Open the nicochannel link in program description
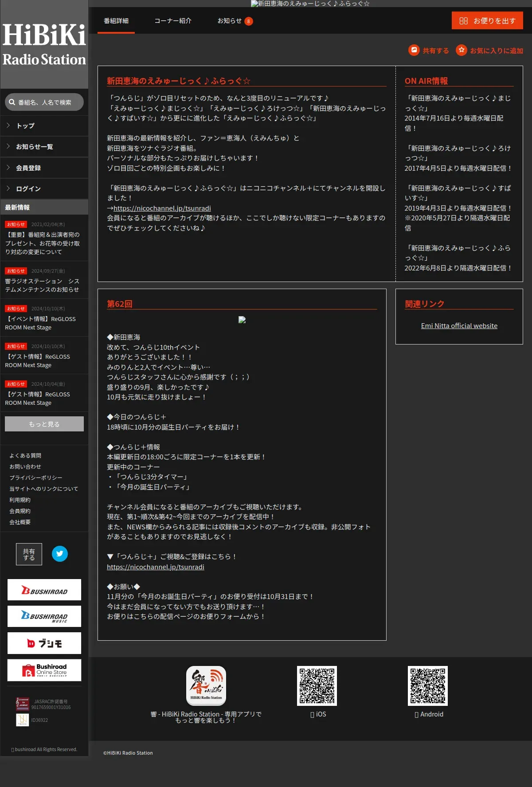532x787 pixels. 162,208
